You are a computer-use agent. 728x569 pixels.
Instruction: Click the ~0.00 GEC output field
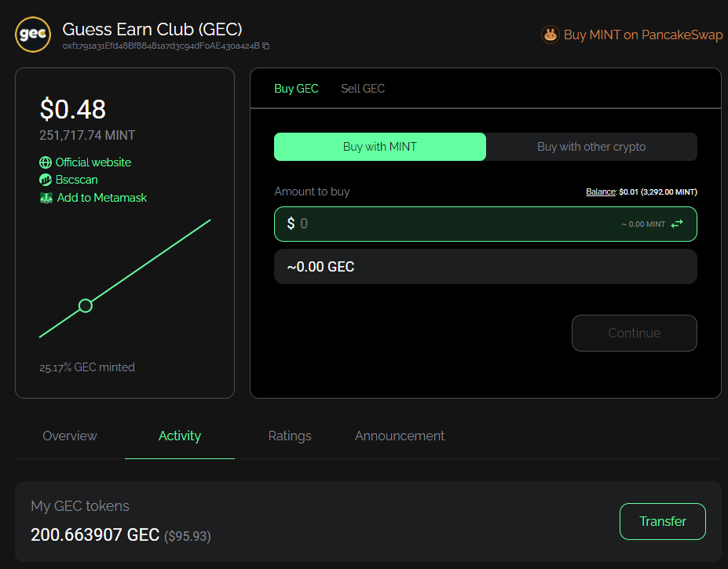click(485, 266)
